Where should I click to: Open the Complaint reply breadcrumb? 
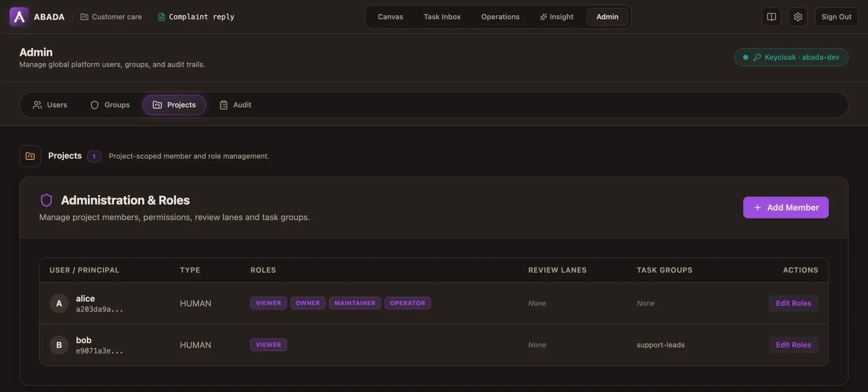[196, 17]
